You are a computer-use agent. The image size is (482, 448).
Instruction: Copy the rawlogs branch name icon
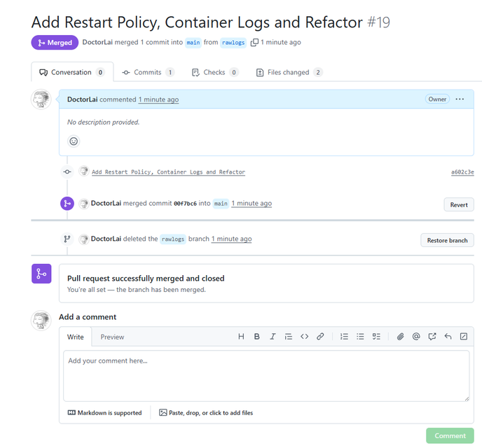[254, 43]
